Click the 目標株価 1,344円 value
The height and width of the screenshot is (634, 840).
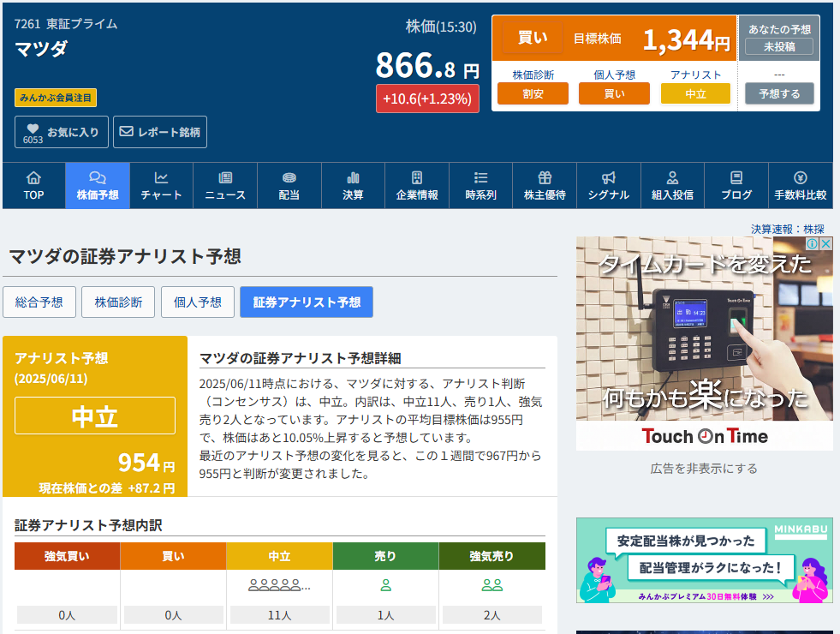pos(686,39)
